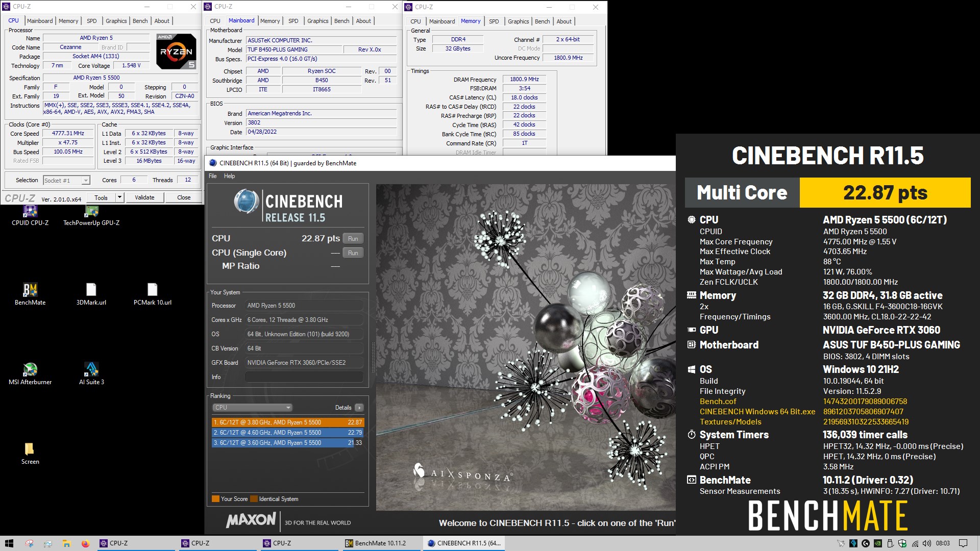Open the volume control tray icon
The width and height of the screenshot is (980, 551).
[927, 543]
